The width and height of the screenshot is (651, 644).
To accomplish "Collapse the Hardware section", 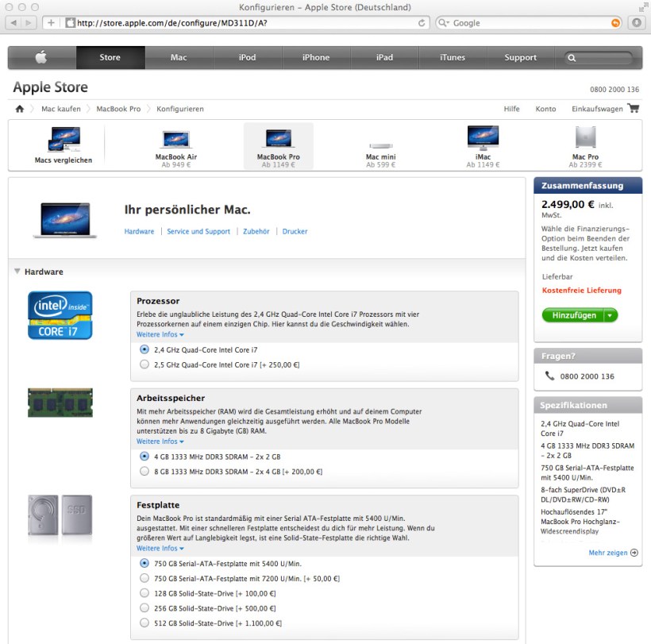I will (16, 271).
